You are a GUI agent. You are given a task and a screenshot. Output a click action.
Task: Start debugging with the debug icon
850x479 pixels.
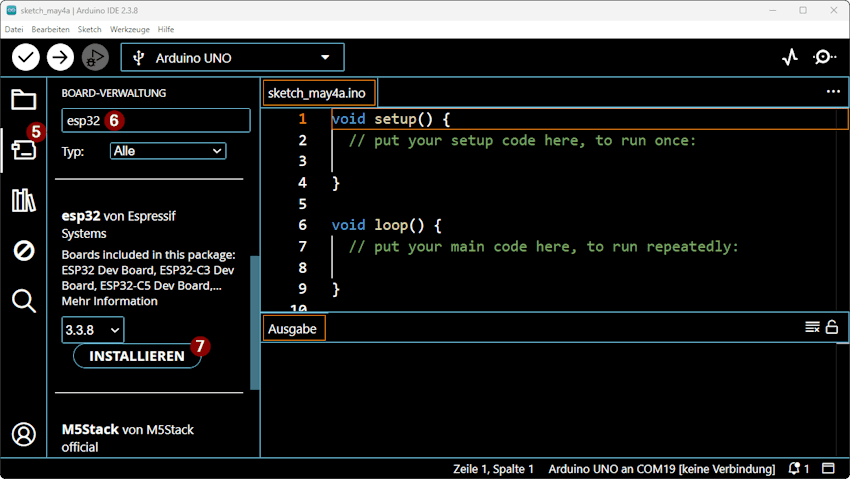[x=95, y=57]
